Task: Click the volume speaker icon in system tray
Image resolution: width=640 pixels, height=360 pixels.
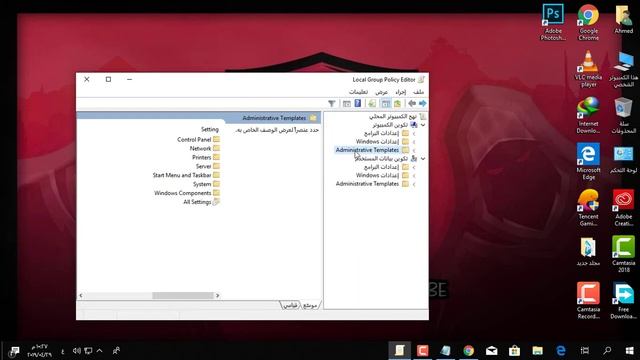Action: pos(76,351)
